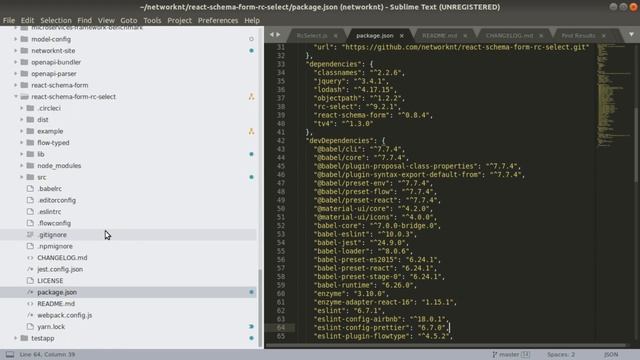Click the modified dot beside package.json
The image size is (640, 360).
click(251, 292)
